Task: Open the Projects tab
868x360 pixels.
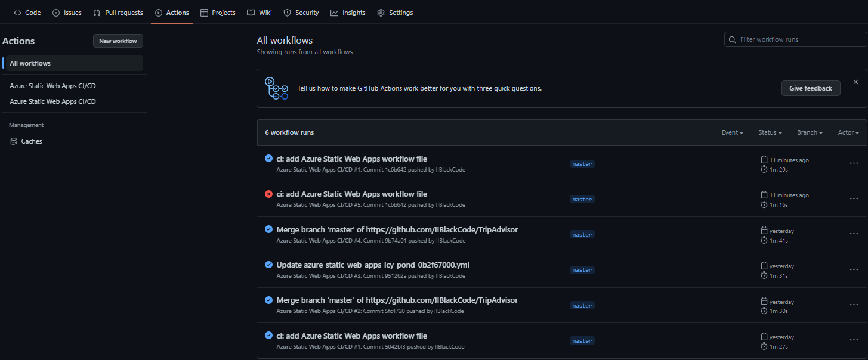Action: 218,13
